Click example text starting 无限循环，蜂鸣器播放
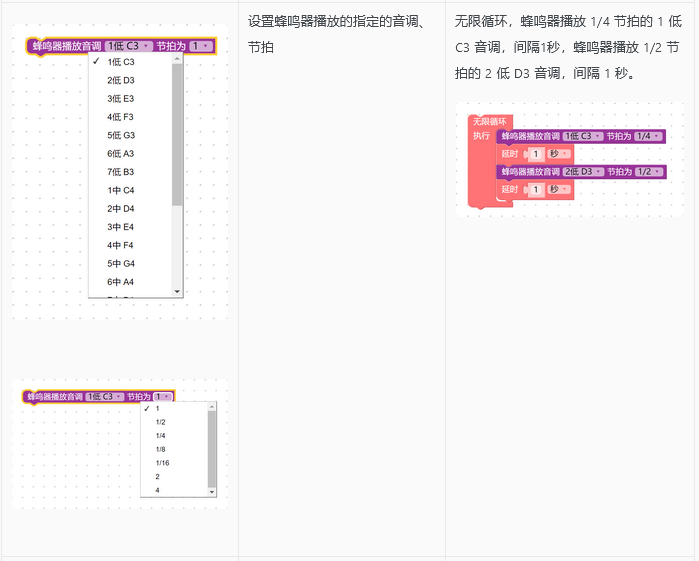Image resolution: width=699 pixels, height=561 pixels. click(568, 47)
